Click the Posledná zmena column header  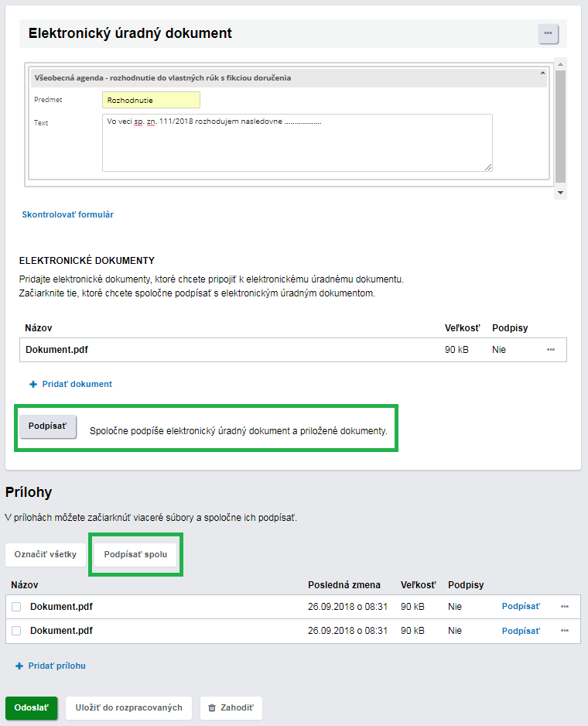click(x=344, y=585)
